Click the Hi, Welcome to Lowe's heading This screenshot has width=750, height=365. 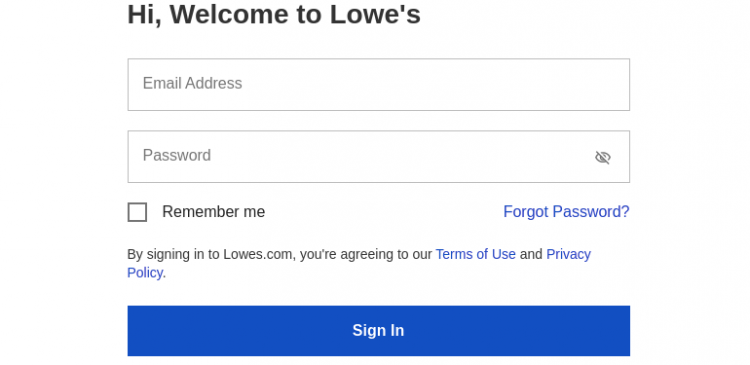click(x=274, y=14)
